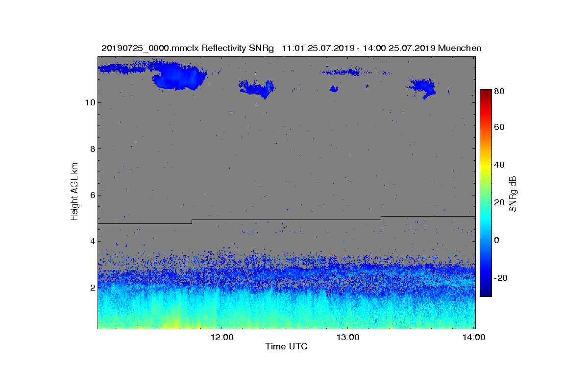This screenshot has height=392, width=588.
Task: Click the largest blue cloud echo above 10 km
Action: (178, 75)
